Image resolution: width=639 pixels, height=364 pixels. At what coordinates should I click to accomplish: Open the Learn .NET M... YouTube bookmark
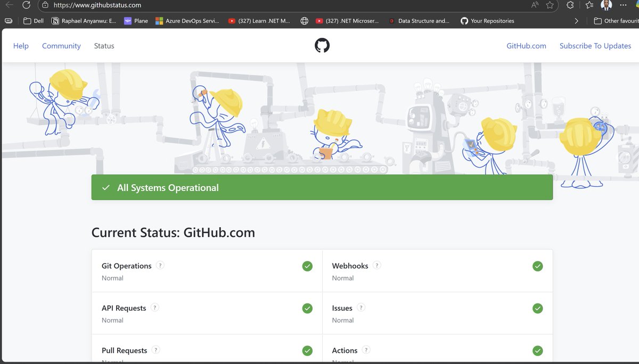click(259, 21)
